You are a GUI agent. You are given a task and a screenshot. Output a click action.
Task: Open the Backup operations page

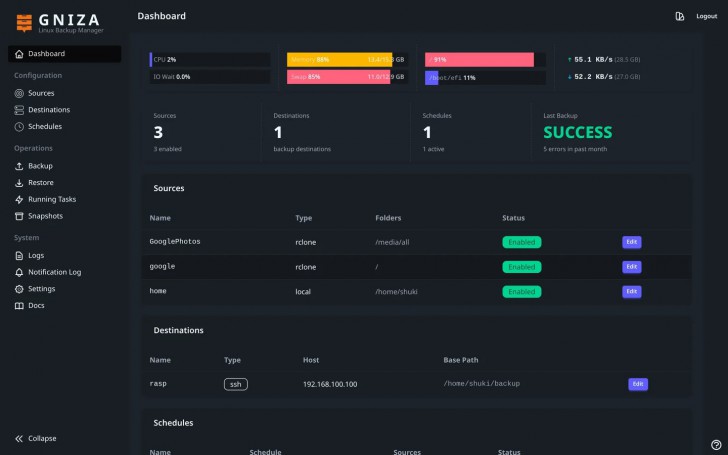[65, 166]
